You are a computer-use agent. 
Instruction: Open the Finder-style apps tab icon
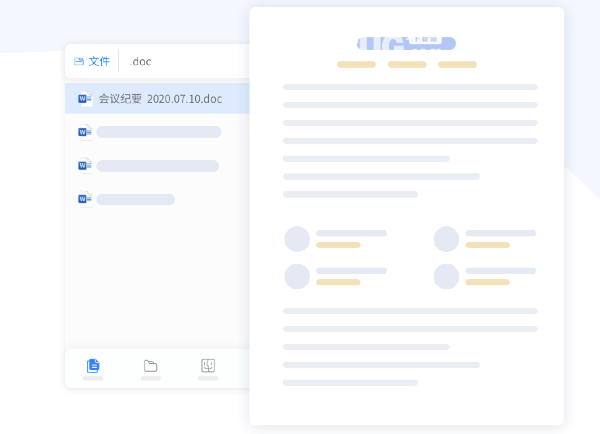click(208, 365)
